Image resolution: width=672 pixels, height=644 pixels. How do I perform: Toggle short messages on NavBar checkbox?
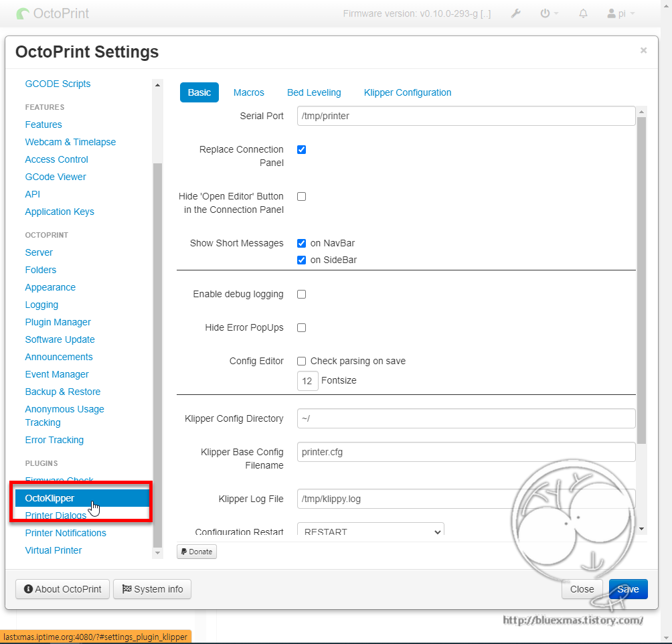pos(302,244)
